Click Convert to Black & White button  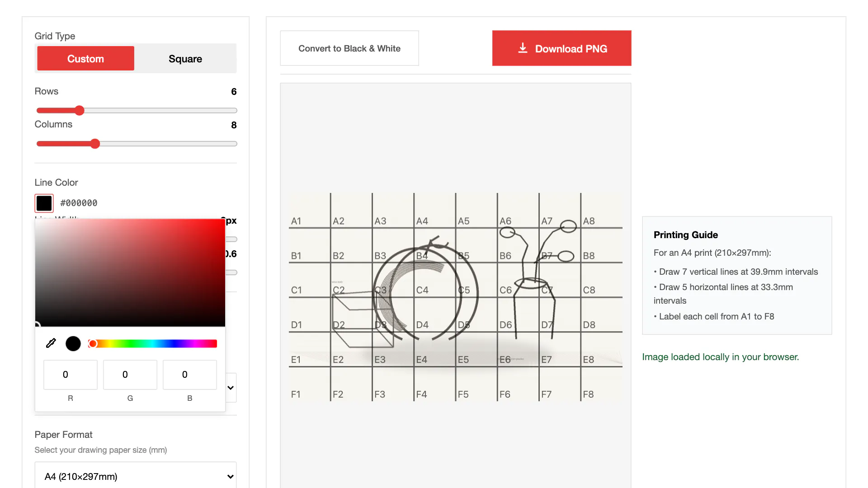[x=349, y=48]
